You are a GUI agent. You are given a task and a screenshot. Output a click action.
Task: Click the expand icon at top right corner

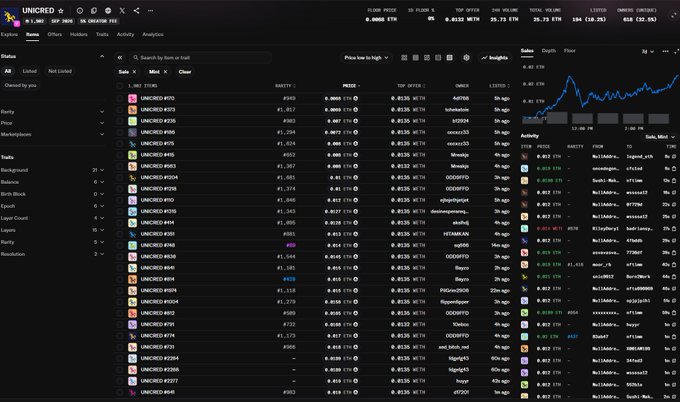coord(674,15)
